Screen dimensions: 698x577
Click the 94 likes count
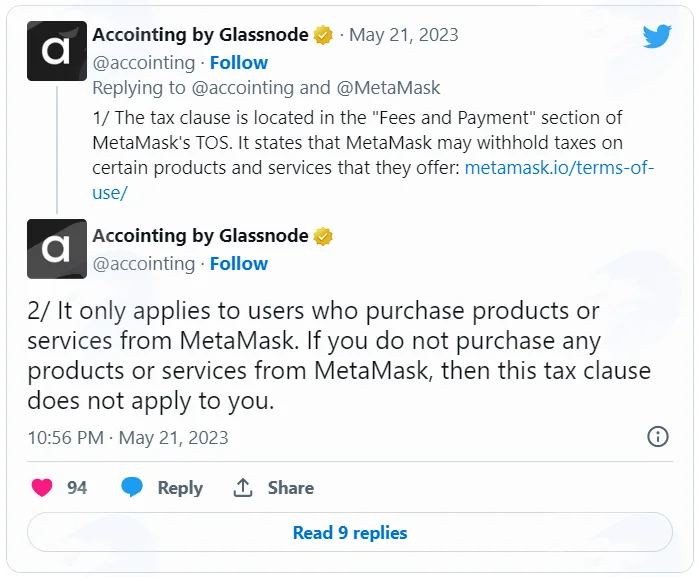pos(77,488)
